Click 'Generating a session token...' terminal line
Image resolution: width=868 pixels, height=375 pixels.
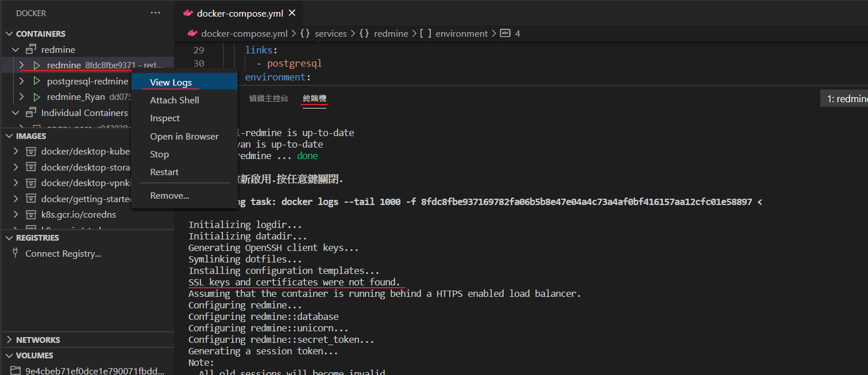263,351
